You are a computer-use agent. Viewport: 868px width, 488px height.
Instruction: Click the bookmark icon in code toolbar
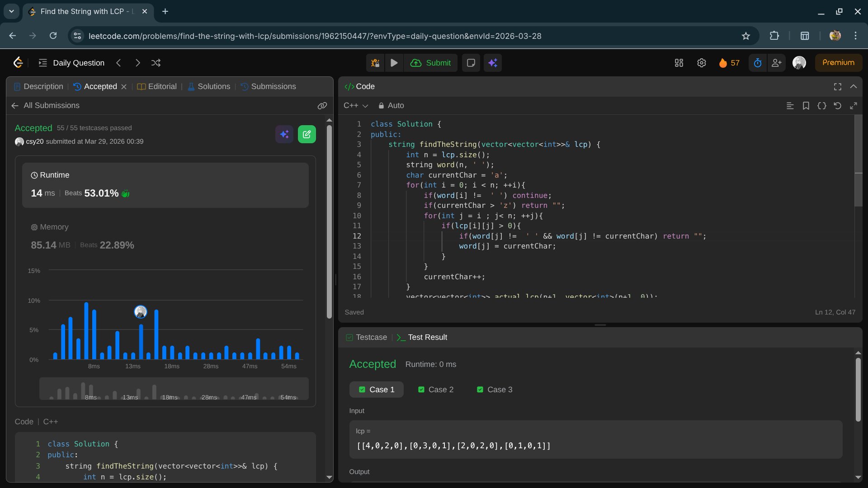point(806,106)
